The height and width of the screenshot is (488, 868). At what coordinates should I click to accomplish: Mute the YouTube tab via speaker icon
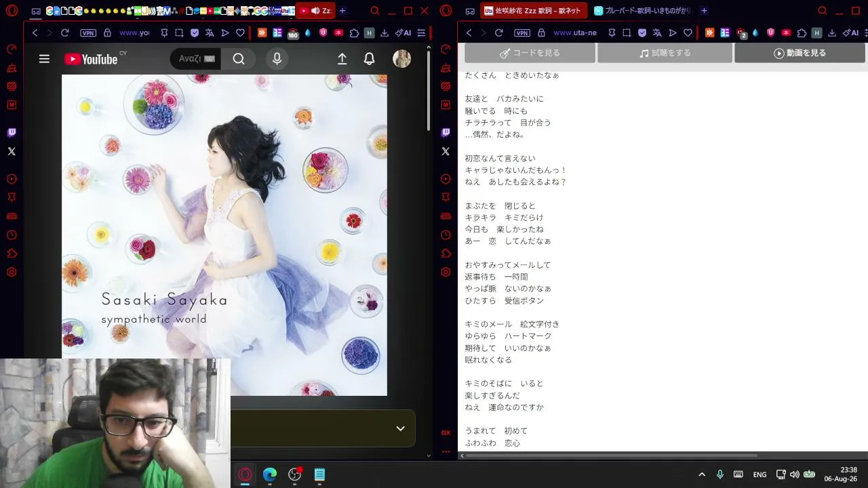pos(315,11)
